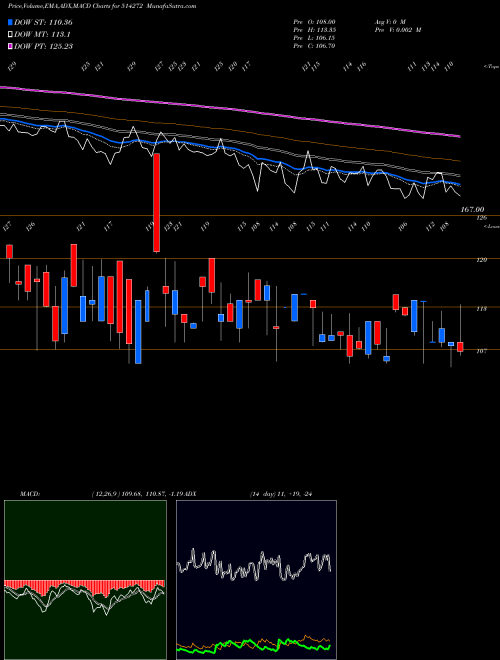Select the 'DOW ST: 110.36' legend text
Image resolution: width=500 pixels, height=660 pixels.
click(x=43, y=22)
